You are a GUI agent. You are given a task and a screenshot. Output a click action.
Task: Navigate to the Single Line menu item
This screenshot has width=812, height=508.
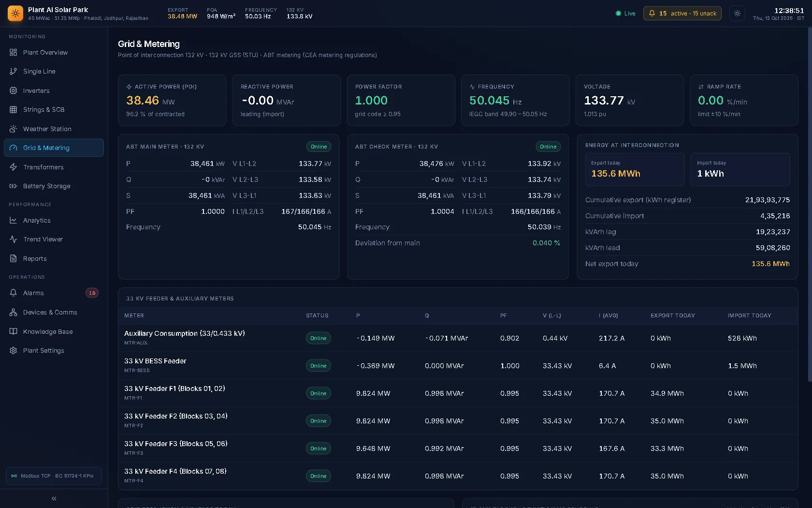click(x=54, y=71)
